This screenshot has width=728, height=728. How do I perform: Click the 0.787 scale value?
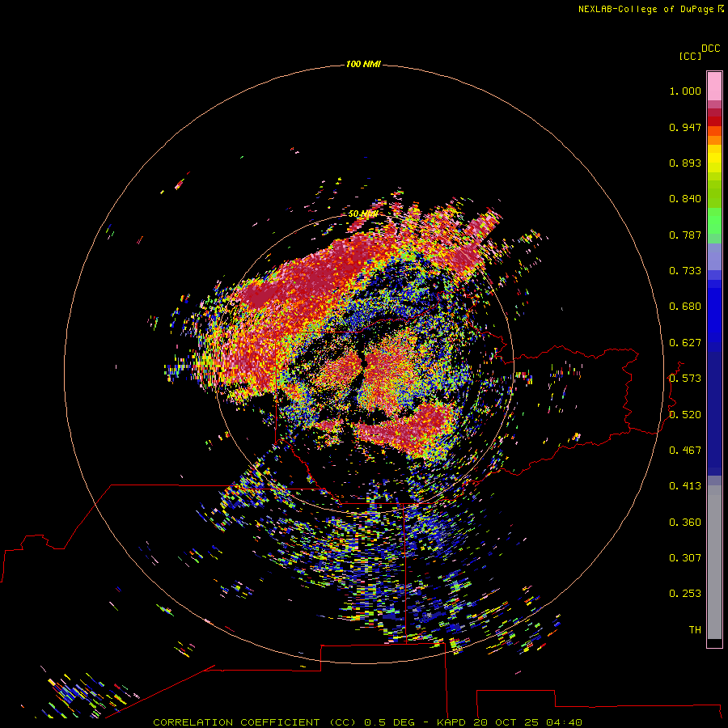(685, 235)
